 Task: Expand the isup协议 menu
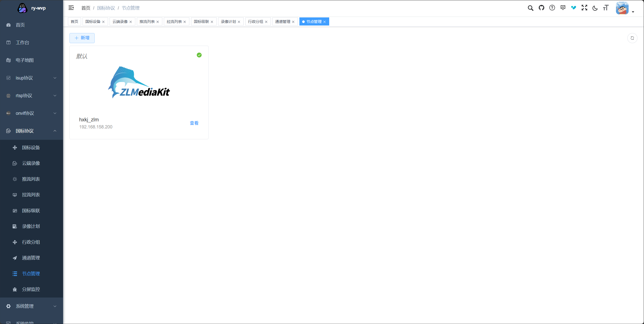[32, 78]
